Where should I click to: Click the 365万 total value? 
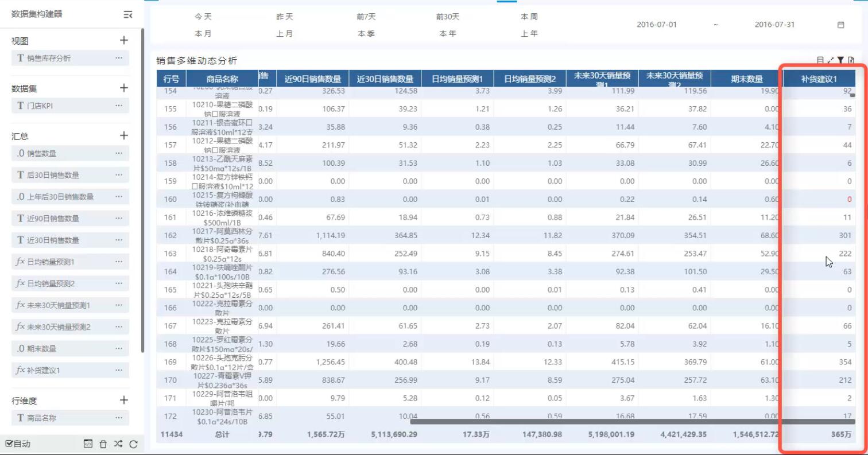[x=842, y=434]
